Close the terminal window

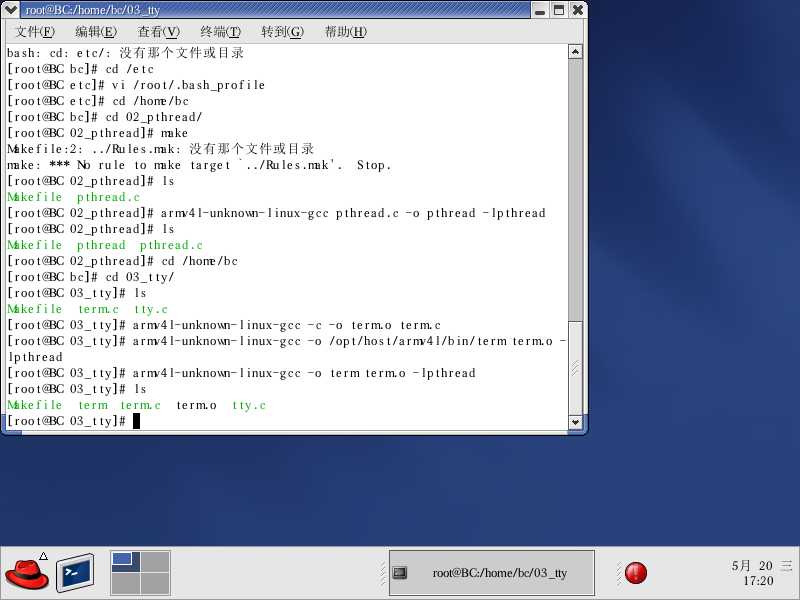click(x=578, y=10)
